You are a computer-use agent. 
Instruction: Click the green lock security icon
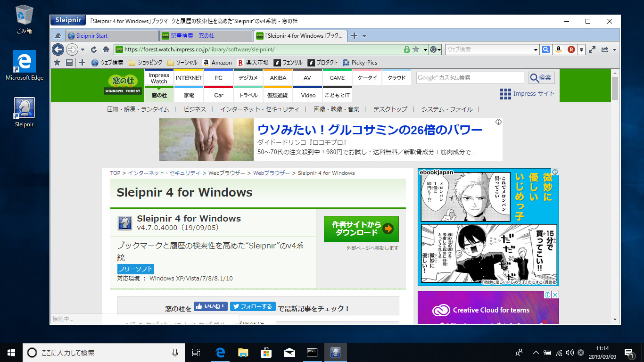tap(407, 49)
